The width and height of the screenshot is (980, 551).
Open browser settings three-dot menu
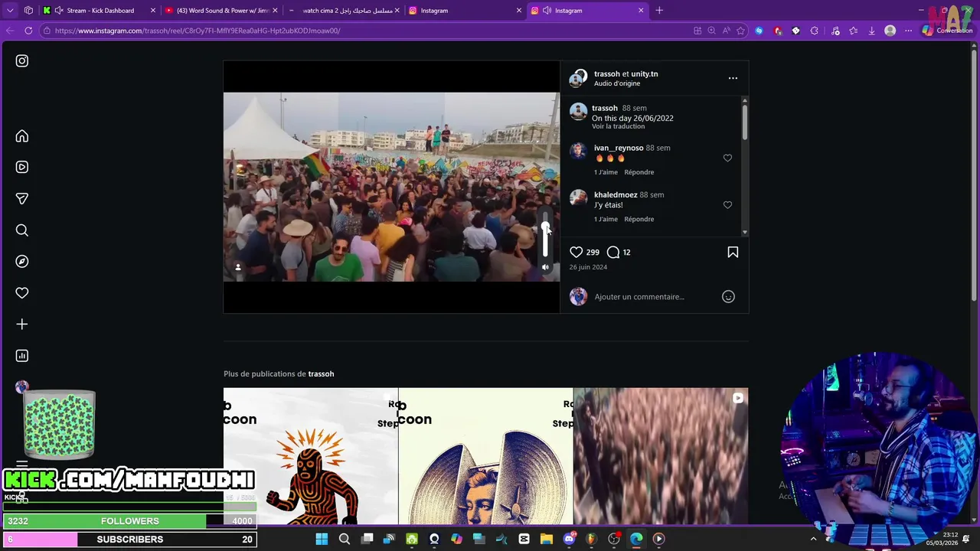tap(908, 31)
